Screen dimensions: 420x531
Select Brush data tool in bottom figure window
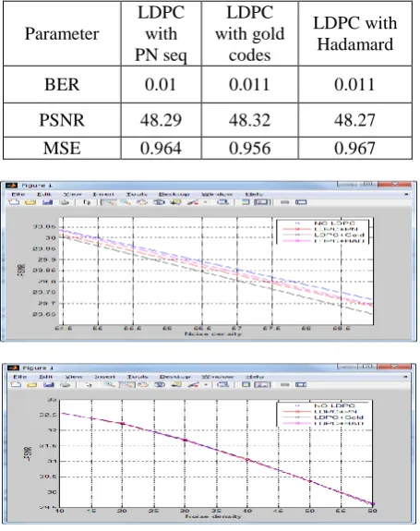click(x=193, y=385)
